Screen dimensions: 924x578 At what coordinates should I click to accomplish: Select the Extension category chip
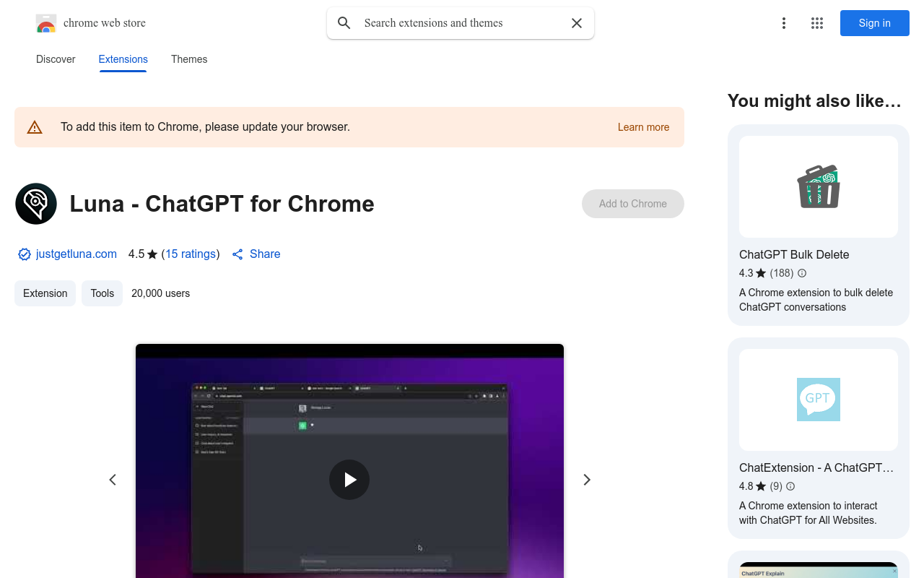pyautogui.click(x=45, y=293)
